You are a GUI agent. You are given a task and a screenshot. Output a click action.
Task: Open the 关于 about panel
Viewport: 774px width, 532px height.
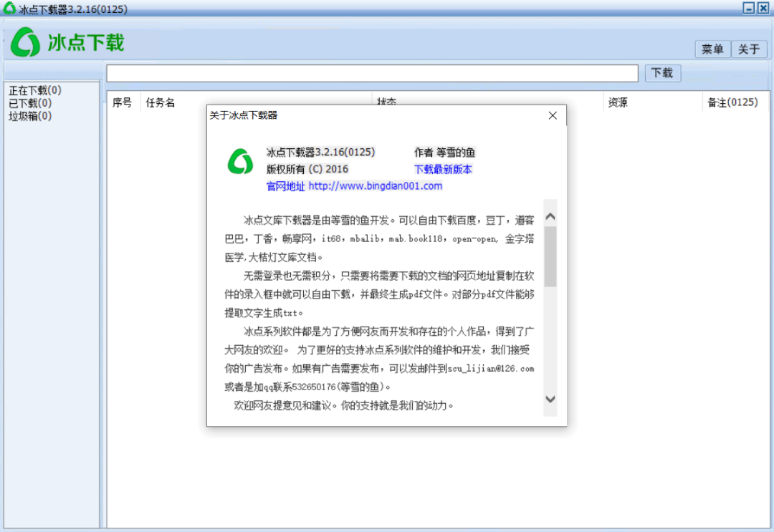748,49
